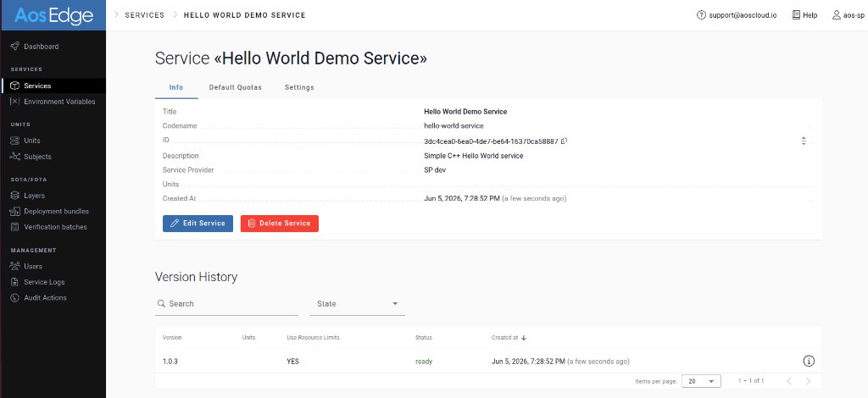This screenshot has height=398, width=868.
Task: Click codename hello-world-service value
Action: click(x=453, y=126)
